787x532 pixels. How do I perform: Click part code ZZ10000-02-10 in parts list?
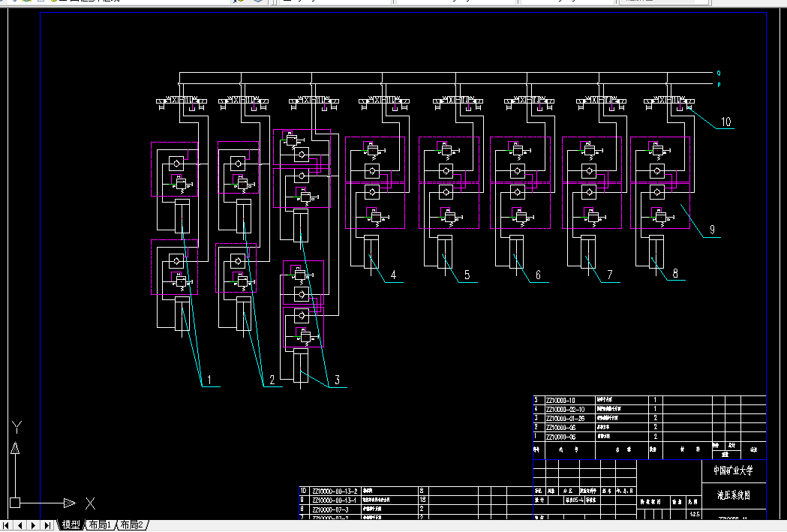coord(565,410)
